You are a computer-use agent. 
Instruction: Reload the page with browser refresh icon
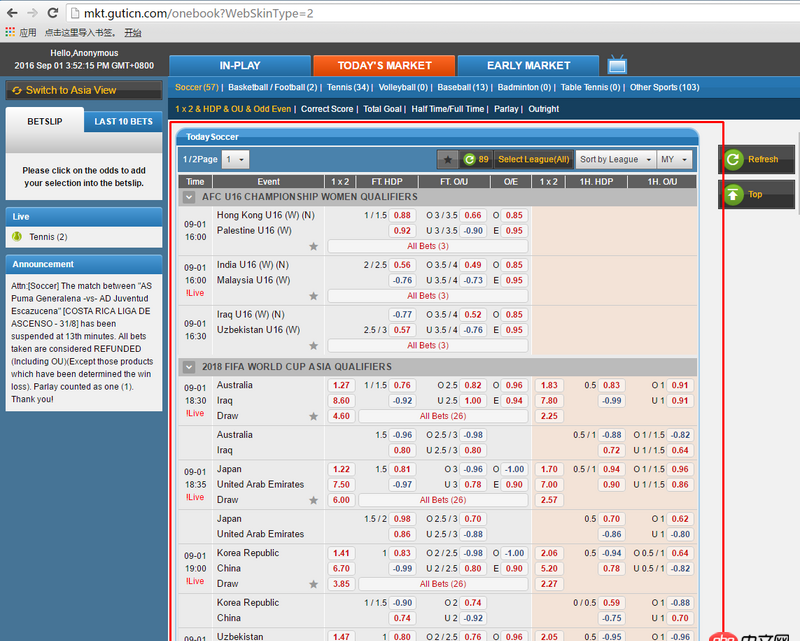(x=53, y=13)
